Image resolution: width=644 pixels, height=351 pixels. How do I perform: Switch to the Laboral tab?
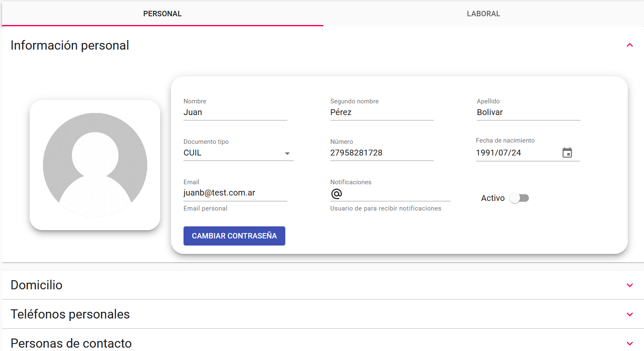point(483,14)
